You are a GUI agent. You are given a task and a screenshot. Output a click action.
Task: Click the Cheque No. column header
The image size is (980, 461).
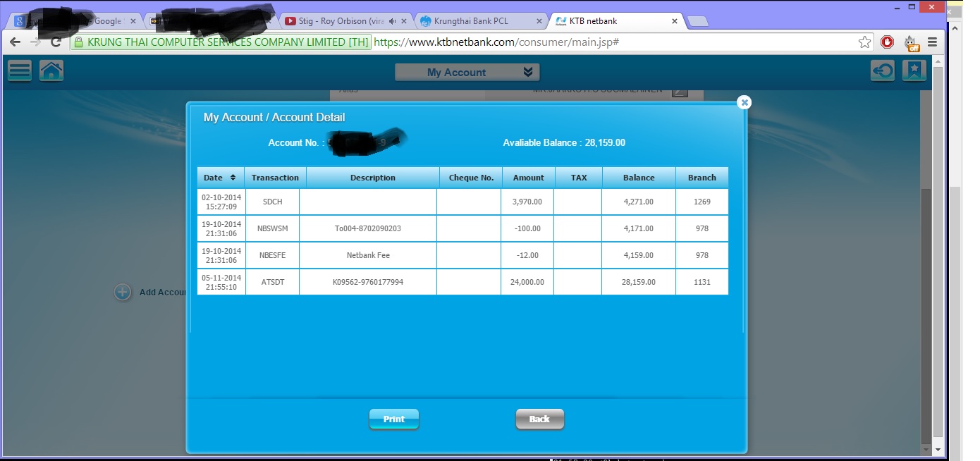pyautogui.click(x=471, y=178)
